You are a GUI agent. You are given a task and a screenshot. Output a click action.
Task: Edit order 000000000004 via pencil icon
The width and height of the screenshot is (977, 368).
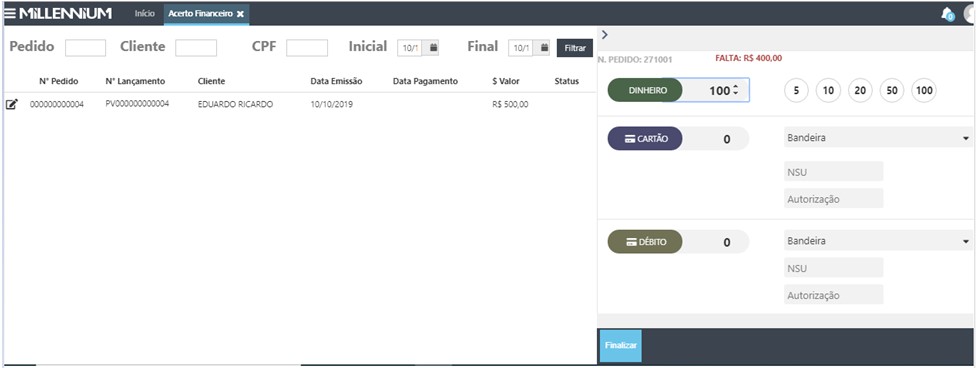click(11, 104)
